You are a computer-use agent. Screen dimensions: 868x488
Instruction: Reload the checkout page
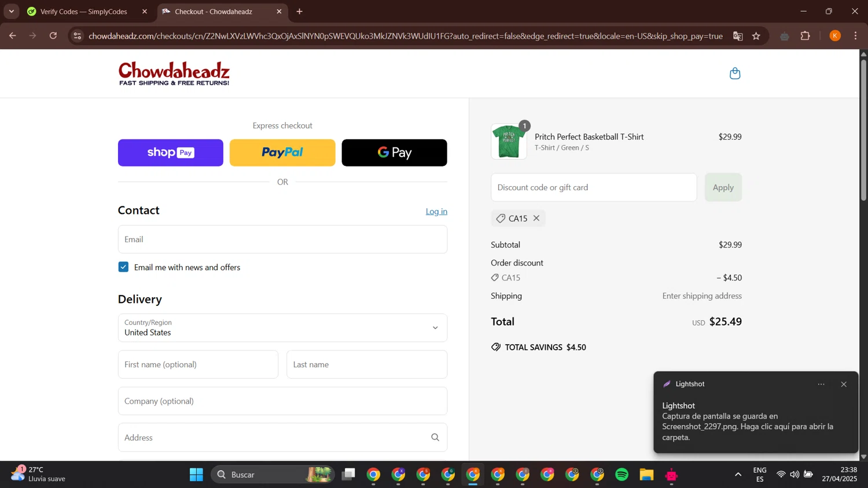(x=53, y=36)
